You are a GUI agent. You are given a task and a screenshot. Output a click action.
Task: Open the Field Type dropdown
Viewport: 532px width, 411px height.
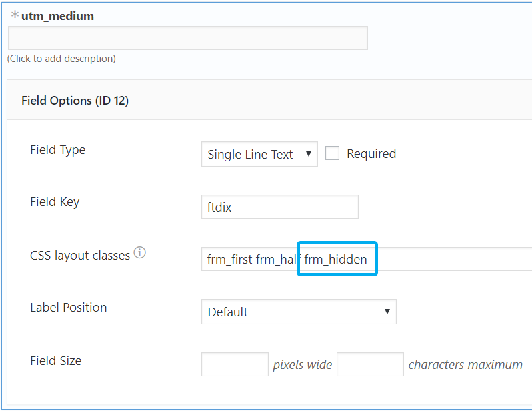[x=259, y=154]
